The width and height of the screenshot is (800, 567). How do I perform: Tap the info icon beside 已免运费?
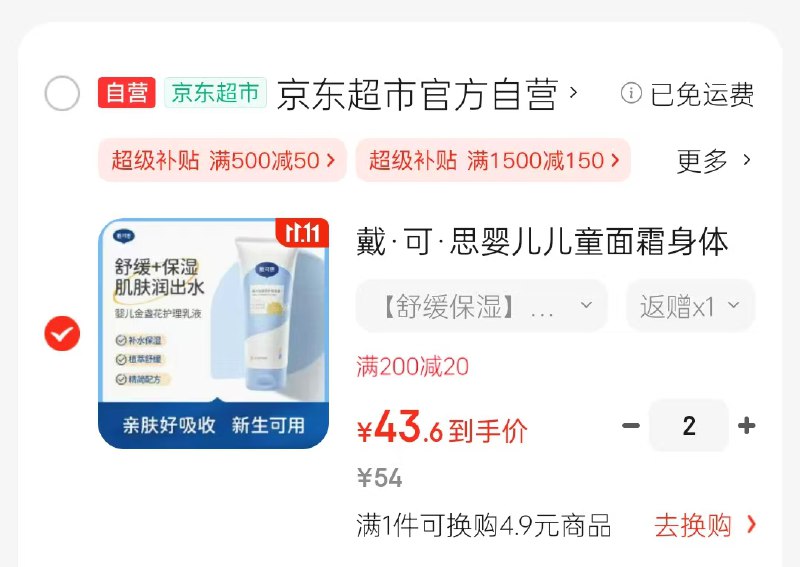click(x=631, y=93)
